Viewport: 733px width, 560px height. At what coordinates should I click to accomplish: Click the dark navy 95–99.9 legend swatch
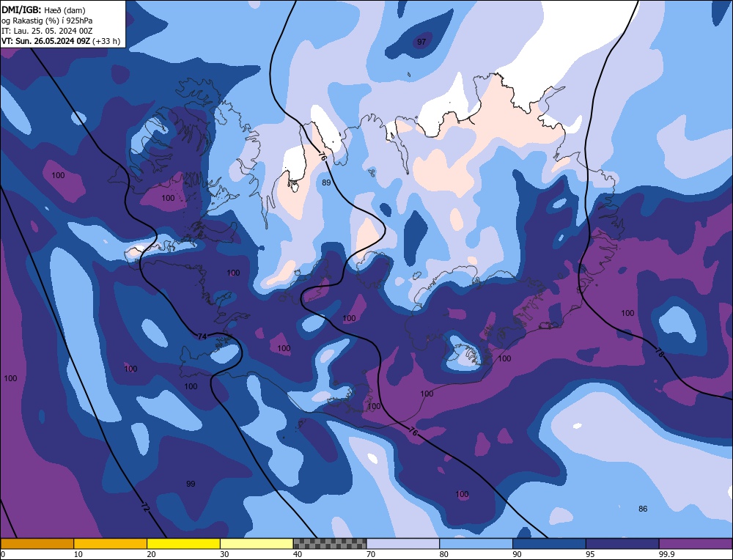(x=622, y=543)
